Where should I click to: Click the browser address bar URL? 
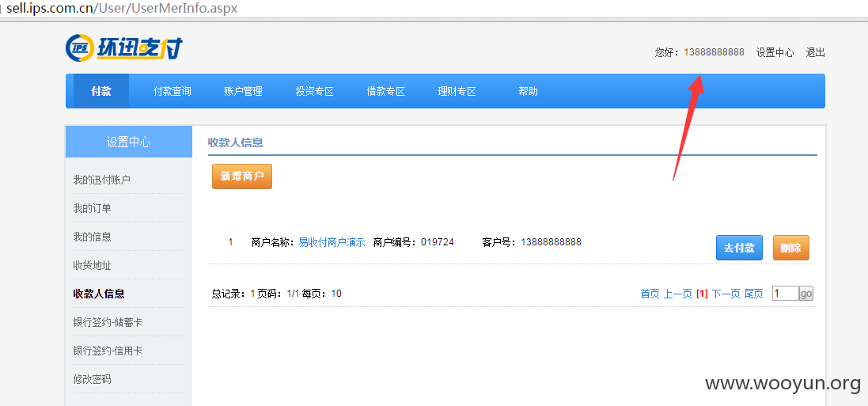tap(122, 9)
